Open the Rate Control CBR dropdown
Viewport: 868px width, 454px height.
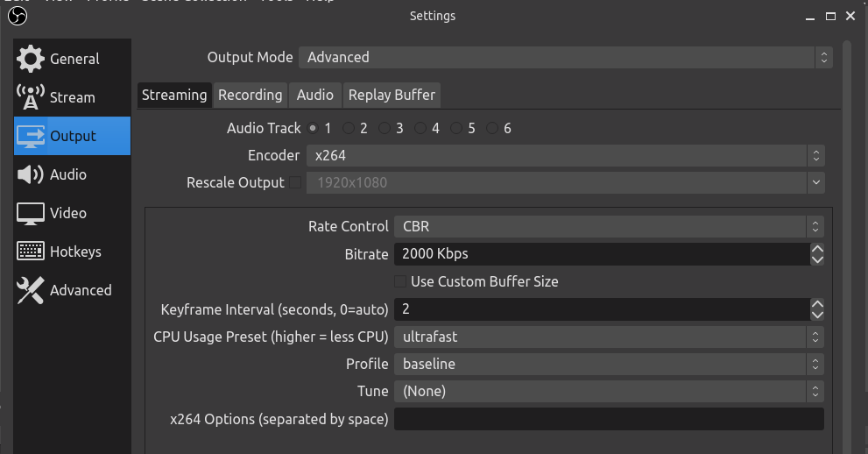click(x=609, y=226)
